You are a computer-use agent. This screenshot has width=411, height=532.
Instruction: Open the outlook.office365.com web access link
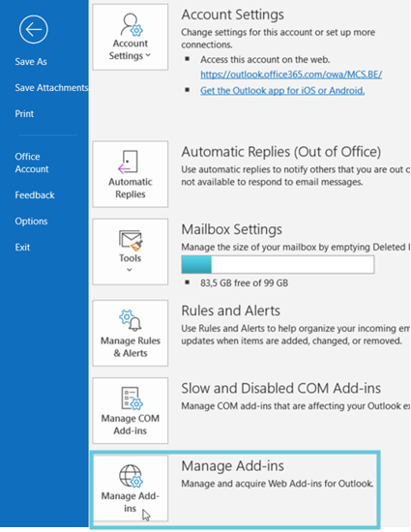coord(291,74)
